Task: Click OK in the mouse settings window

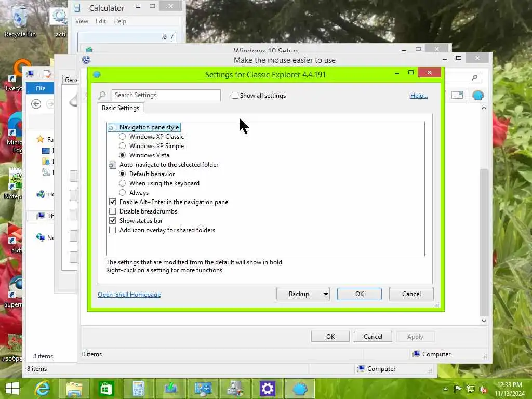Action: coord(330,337)
